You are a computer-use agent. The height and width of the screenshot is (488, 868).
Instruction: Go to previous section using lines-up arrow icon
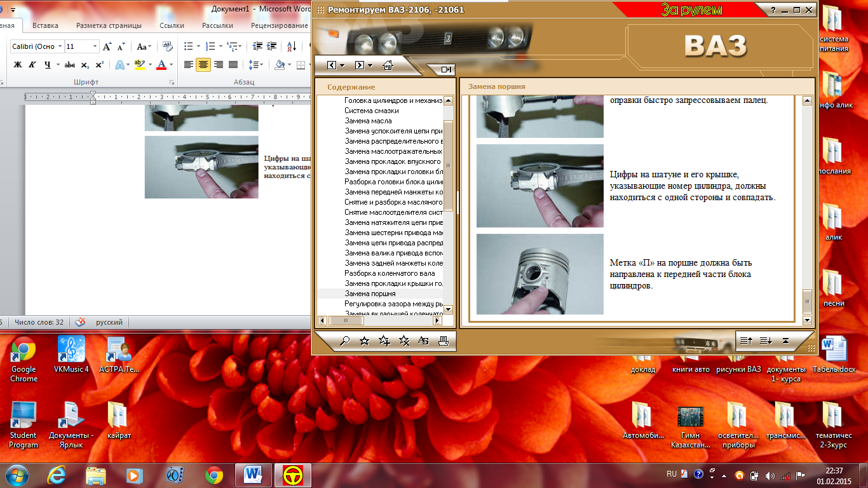point(746,341)
